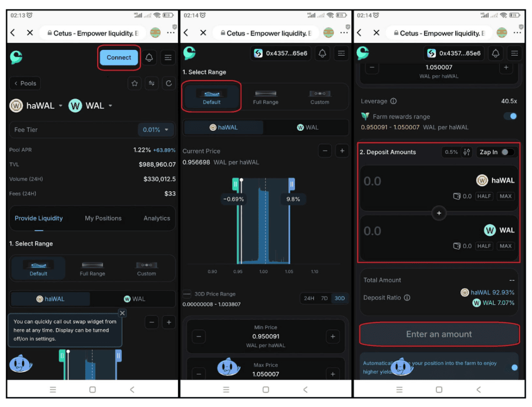This screenshot has height=407, width=532.
Task: Increase Min Price with plus
Action: coord(333,336)
